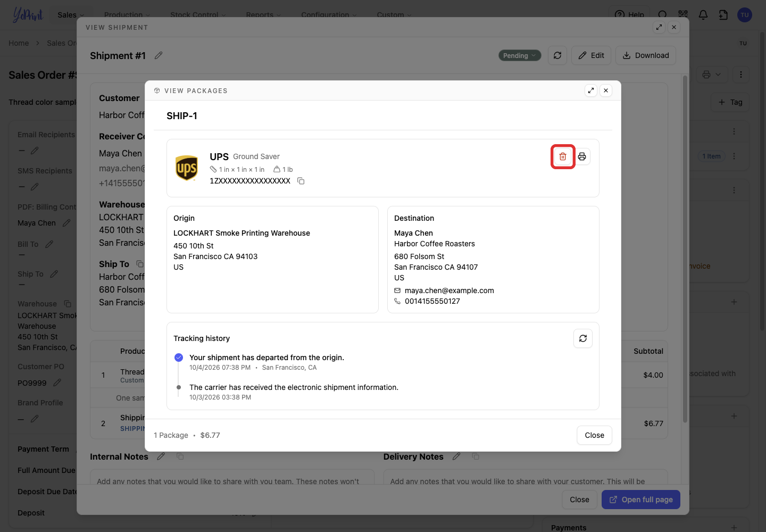Click the Close button in packages footer
Viewport: 766px width, 532px height.
pyautogui.click(x=594, y=435)
